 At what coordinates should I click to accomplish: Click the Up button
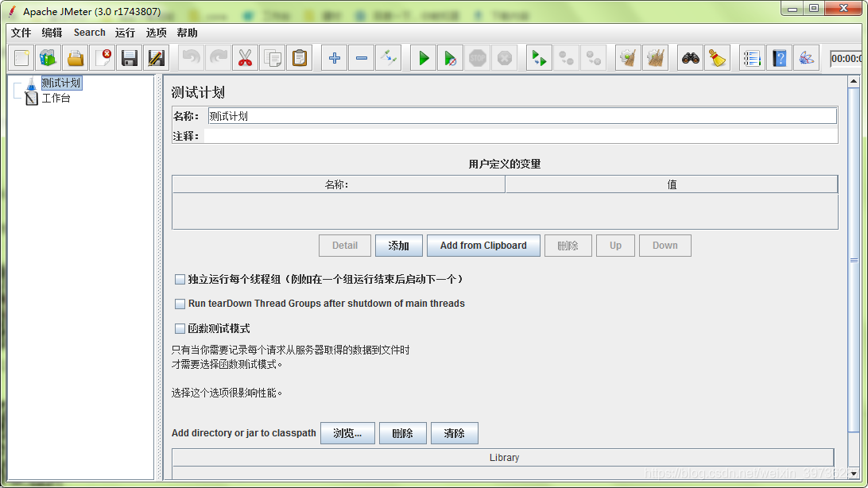point(615,246)
